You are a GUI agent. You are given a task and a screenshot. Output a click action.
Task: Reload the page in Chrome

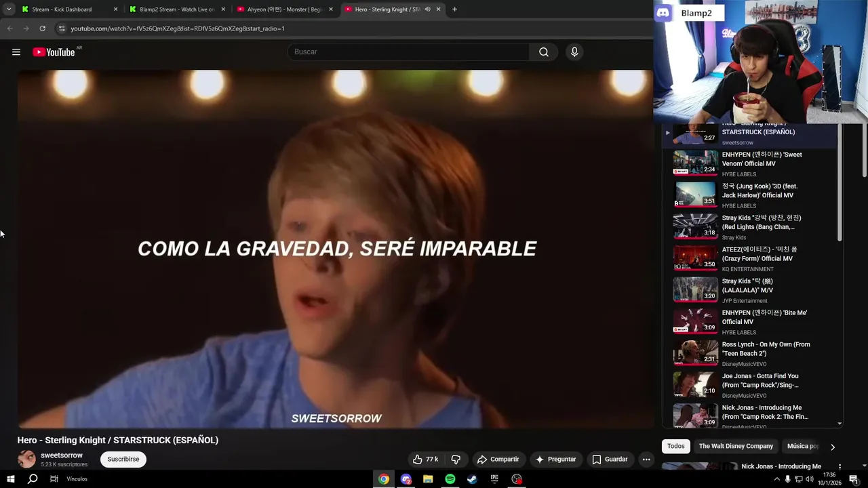pyautogui.click(x=42, y=28)
